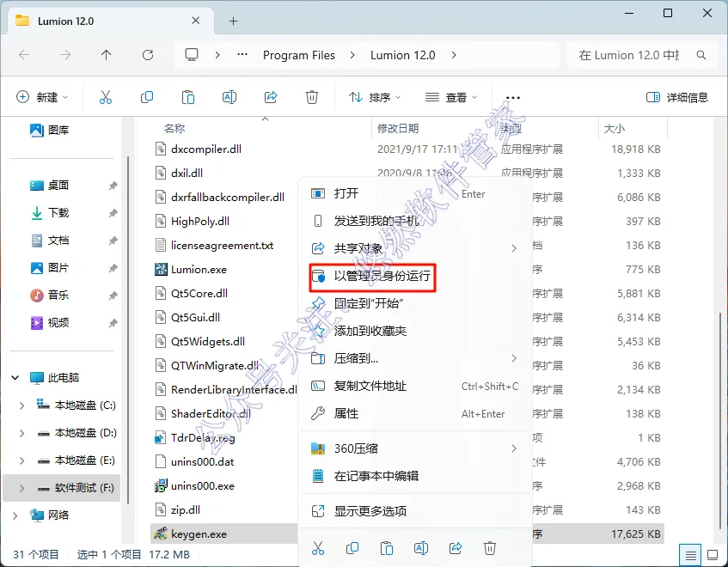Choose 添加到收藏夹 menu item

[414, 331]
